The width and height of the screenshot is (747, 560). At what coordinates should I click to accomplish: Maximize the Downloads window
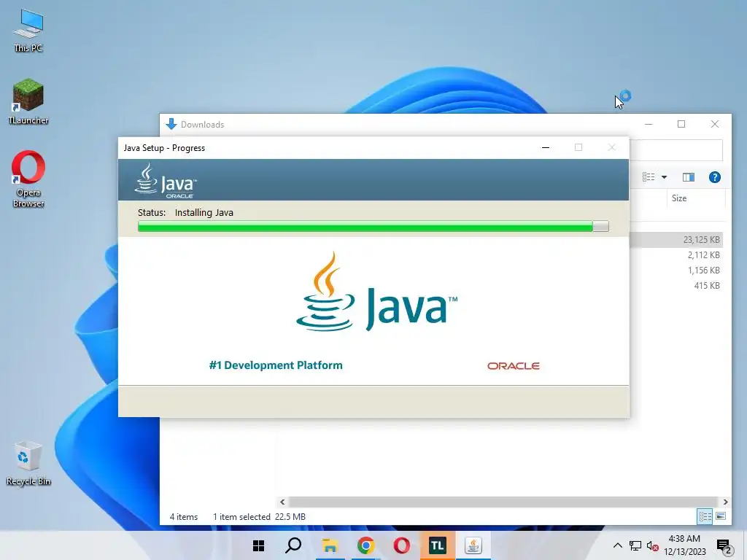[681, 124]
